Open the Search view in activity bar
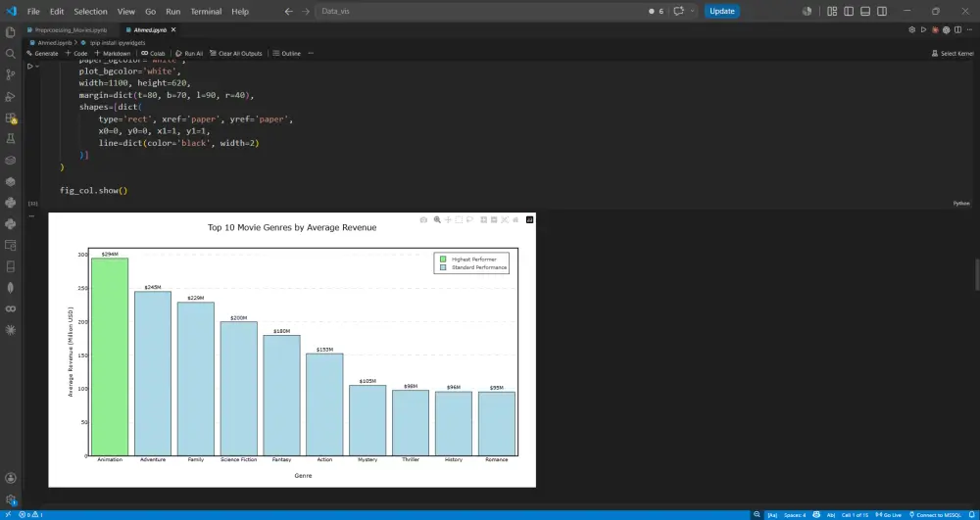980x520 pixels. coord(10,54)
